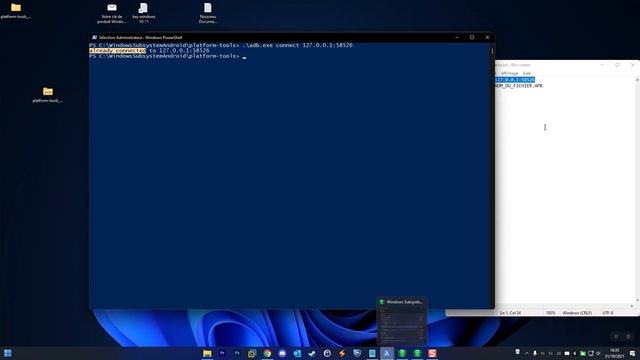Minimize the PowerShell window
Image resolution: width=640 pixels, height=360 pixels.
pos(457,38)
